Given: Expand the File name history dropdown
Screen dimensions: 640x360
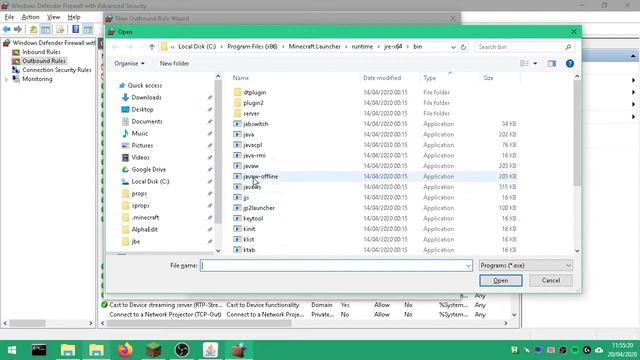Looking at the screenshot, I should [468, 266].
